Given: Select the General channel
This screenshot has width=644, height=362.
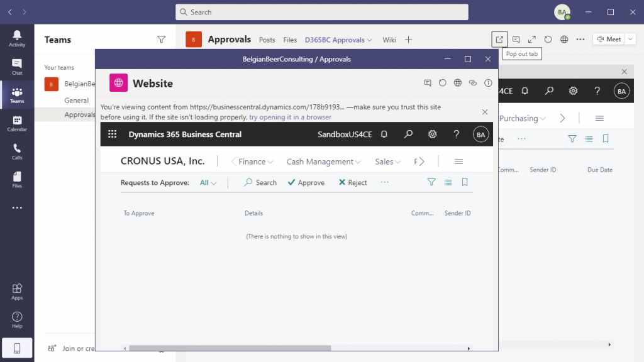Looking at the screenshot, I should point(76,100).
